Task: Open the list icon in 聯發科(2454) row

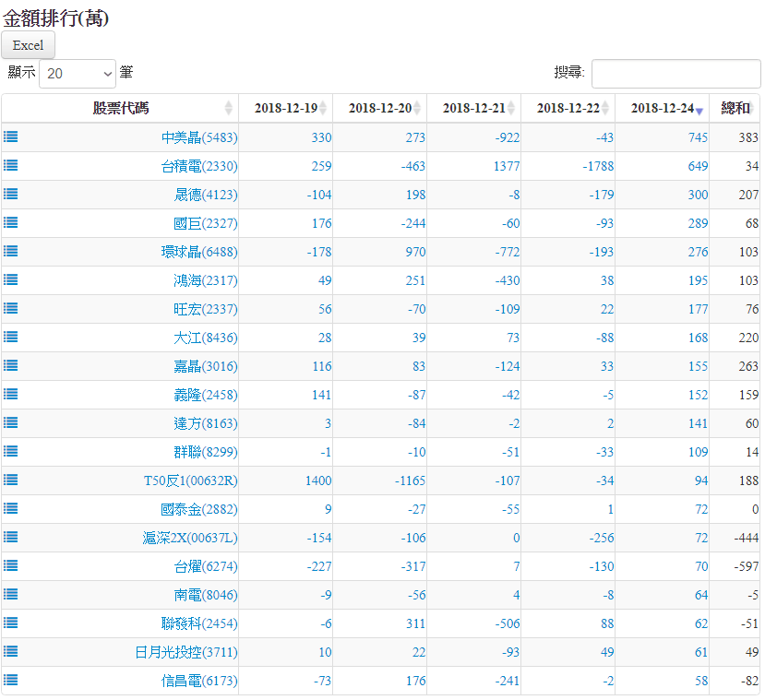Action: click(11, 623)
